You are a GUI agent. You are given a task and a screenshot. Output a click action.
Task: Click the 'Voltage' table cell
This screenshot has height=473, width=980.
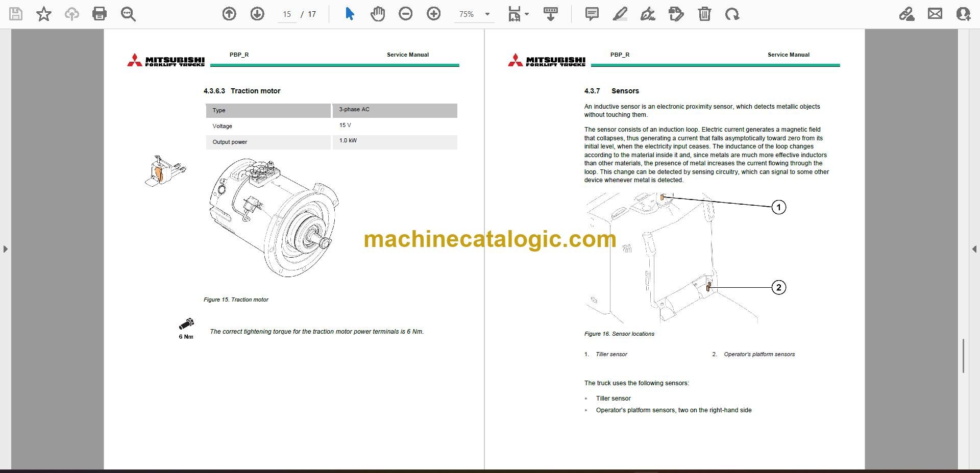coord(268,126)
